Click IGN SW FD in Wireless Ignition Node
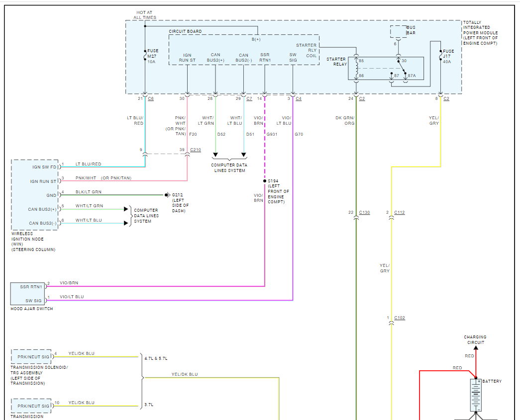 tap(44, 167)
